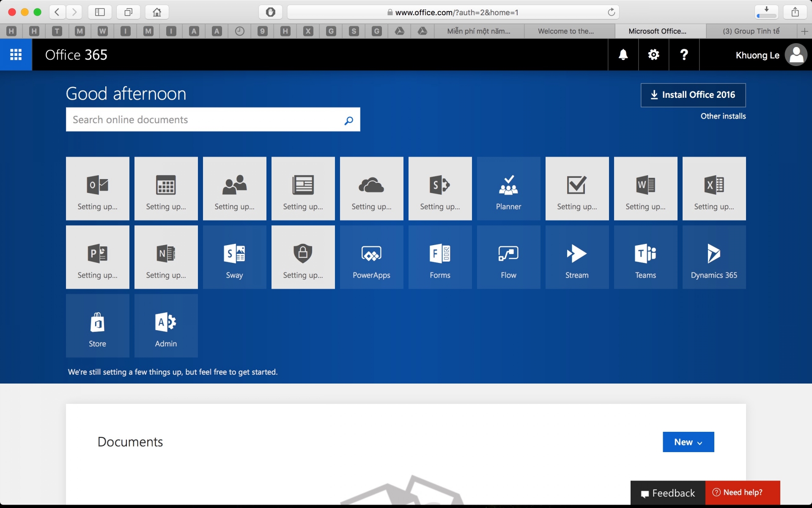Click the privacy shield extension icon
This screenshot has width=812, height=508.
click(271, 12)
